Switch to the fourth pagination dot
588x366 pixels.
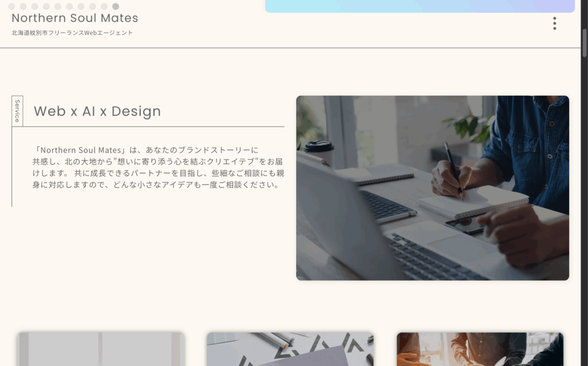pos(46,6)
